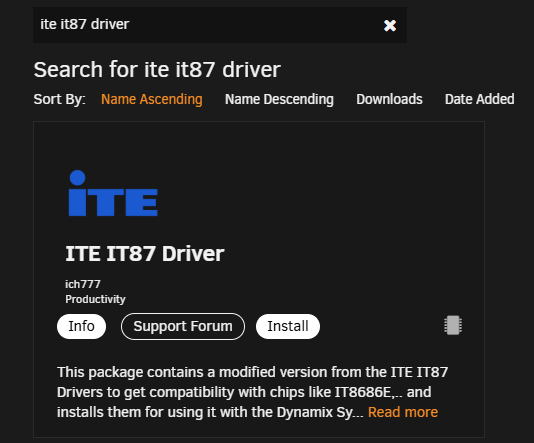Screen dimensions: 534x443
Task: Install the ITE IT87 Driver plugin
Action: coord(288,326)
